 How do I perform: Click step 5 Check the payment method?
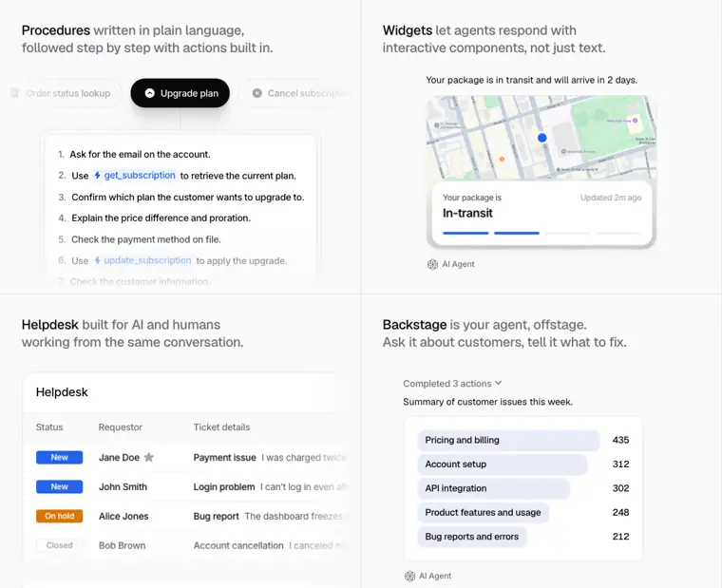tap(146, 239)
